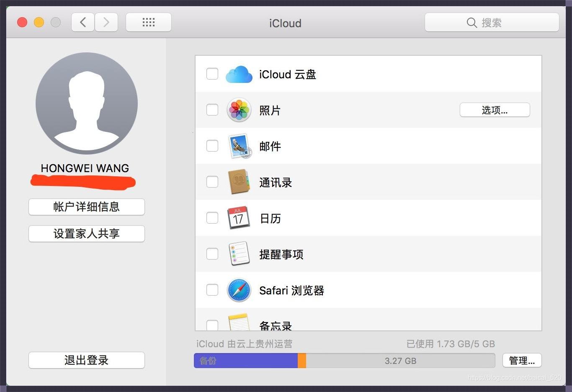Click the search magnifier icon
This screenshot has height=392, width=572.
tap(472, 23)
